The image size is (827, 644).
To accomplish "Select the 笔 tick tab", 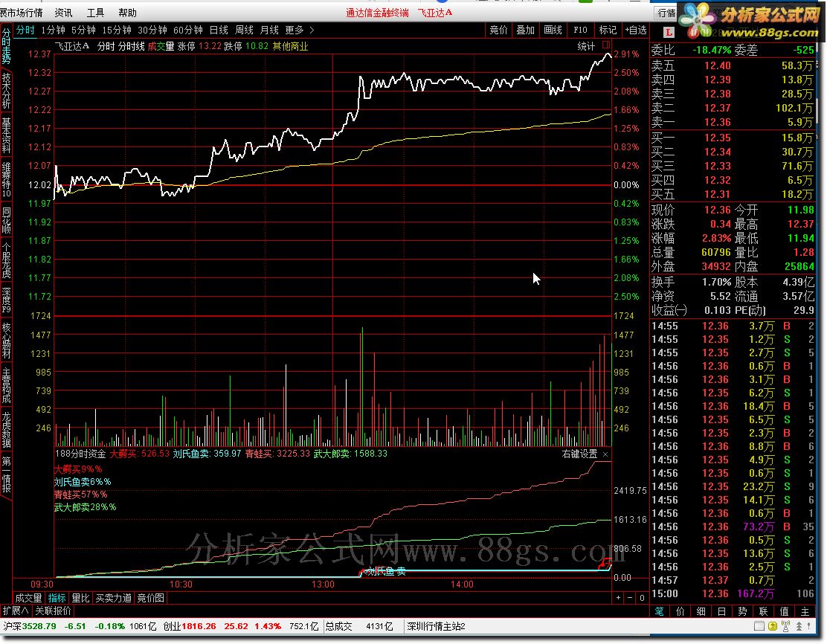I will click(659, 611).
